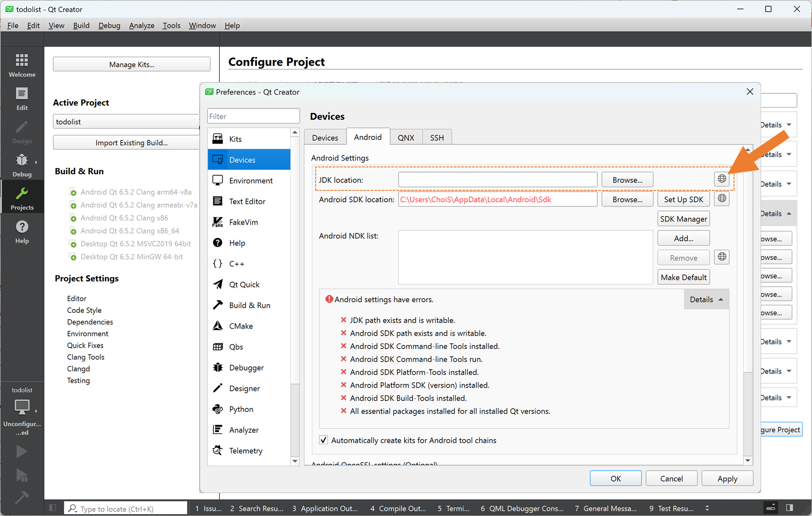The height and width of the screenshot is (516, 812).
Task: Click Android SDK location field
Action: [x=498, y=200]
